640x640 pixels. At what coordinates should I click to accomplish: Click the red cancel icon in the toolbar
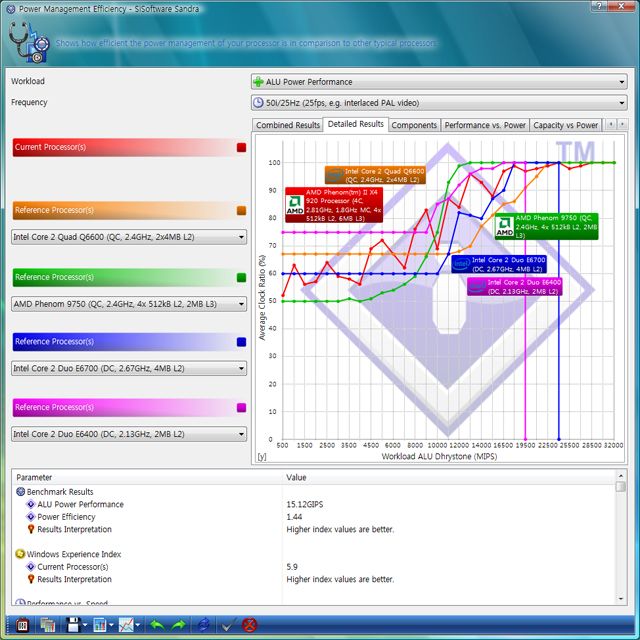(249, 625)
